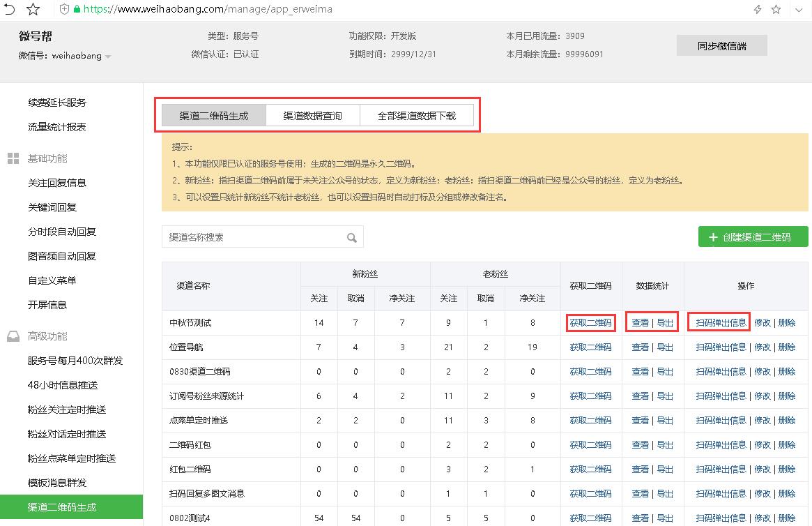Click the search magnifier icon
812x526 pixels.
coord(351,237)
